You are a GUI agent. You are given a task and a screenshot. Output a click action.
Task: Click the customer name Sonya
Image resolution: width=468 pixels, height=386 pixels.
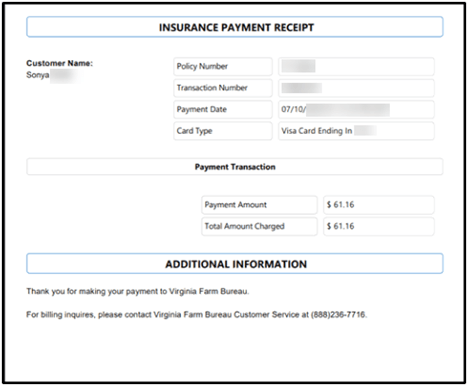point(38,75)
